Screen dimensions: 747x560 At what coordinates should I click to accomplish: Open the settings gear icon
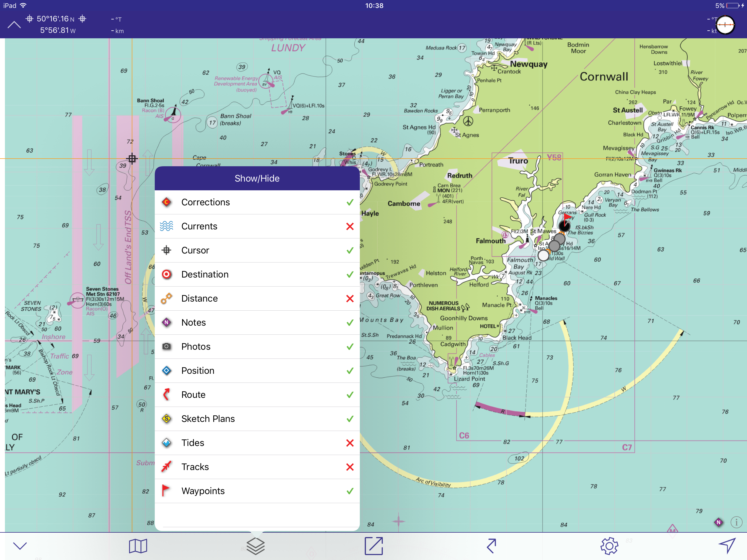point(609,546)
